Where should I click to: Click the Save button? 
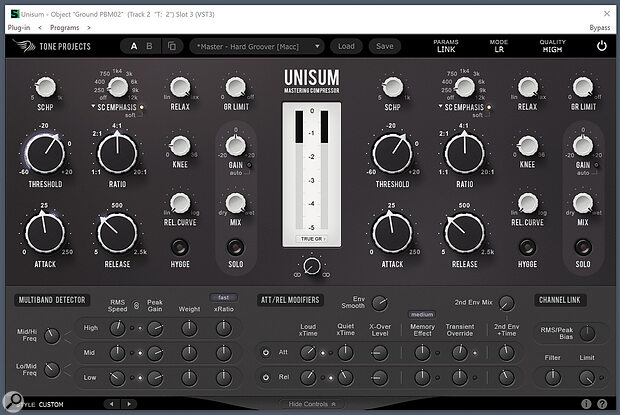pyautogui.click(x=384, y=46)
